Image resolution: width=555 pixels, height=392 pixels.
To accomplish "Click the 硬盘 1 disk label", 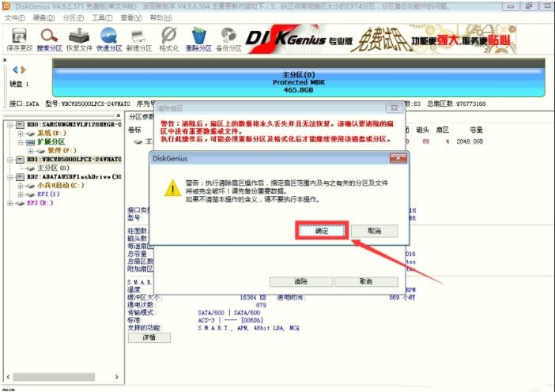I will tap(19, 84).
